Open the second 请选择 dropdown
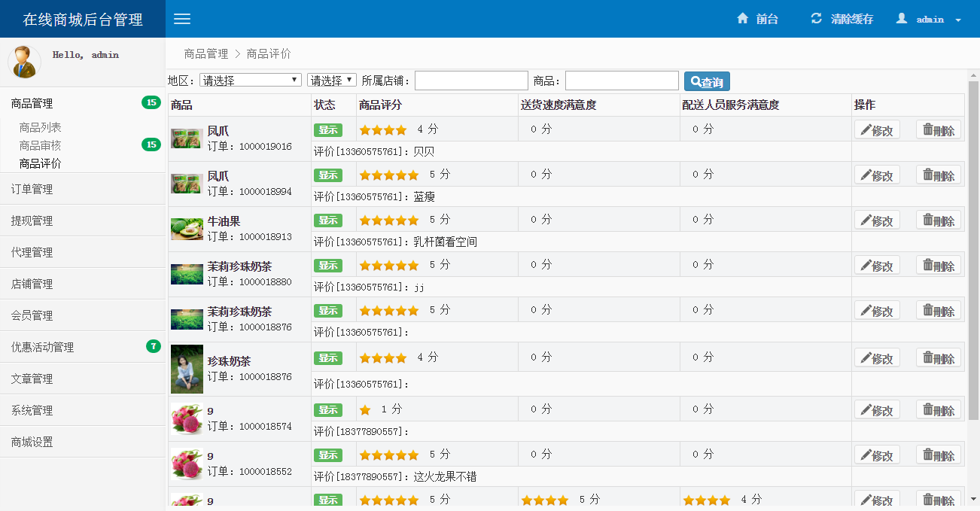This screenshot has height=511, width=980. pos(331,80)
